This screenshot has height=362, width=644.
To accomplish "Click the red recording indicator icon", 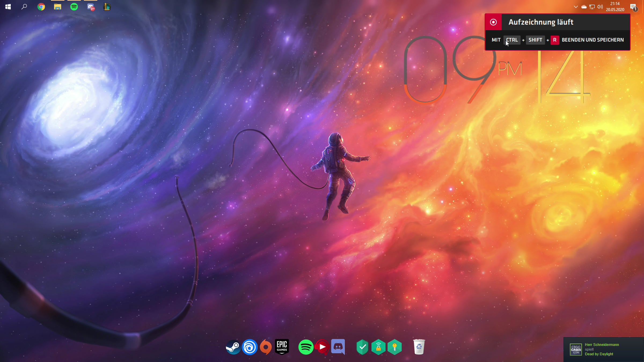I will (493, 22).
